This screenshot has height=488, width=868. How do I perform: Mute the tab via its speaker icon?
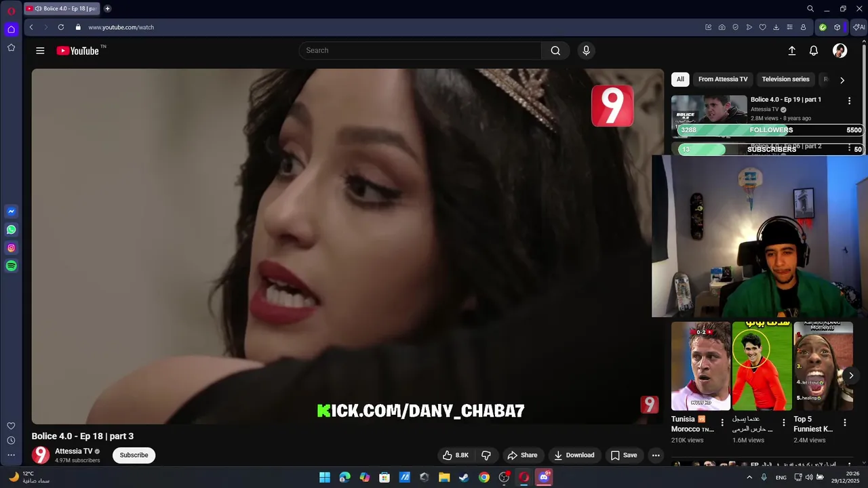point(38,9)
